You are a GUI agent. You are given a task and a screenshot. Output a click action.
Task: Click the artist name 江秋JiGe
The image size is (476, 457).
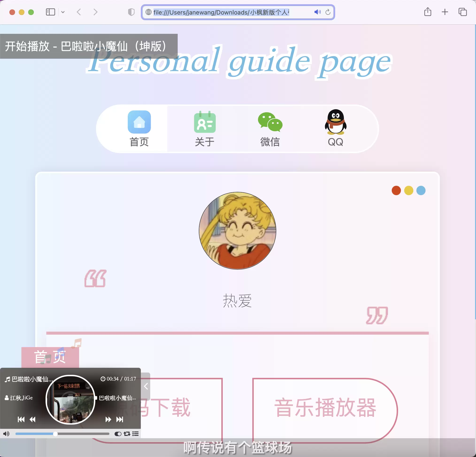(x=19, y=398)
